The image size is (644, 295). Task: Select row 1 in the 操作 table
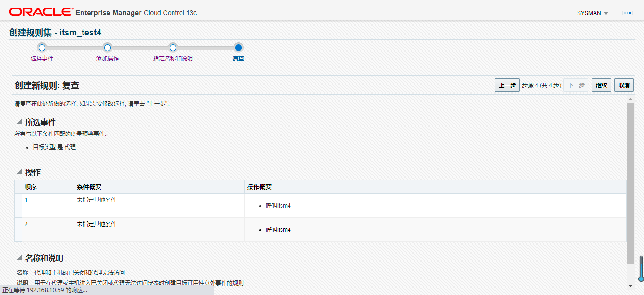[321, 205]
